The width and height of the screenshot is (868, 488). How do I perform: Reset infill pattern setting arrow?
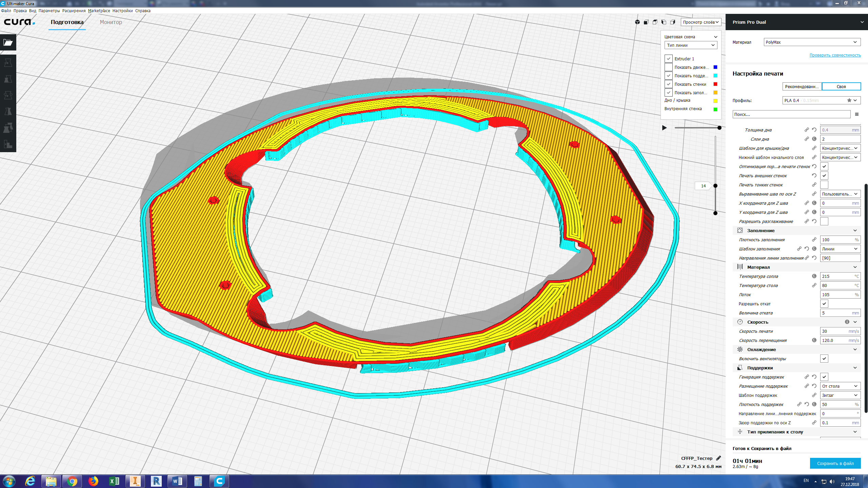[x=807, y=249]
